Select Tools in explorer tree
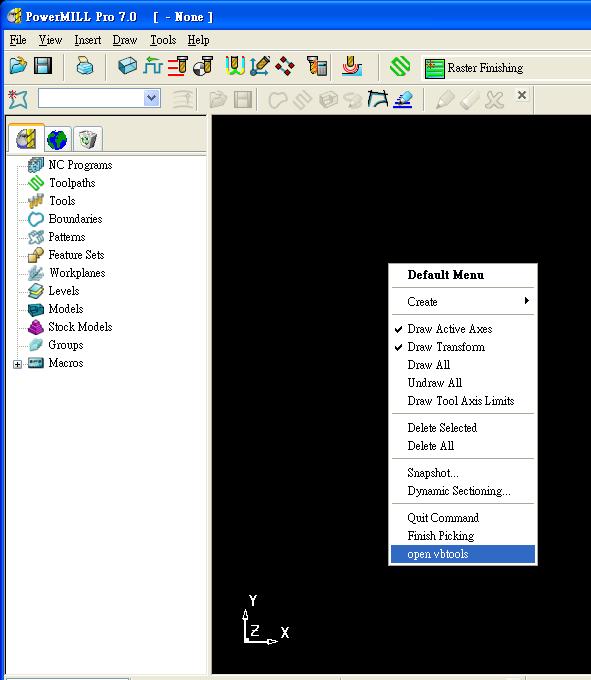The height and width of the screenshot is (680, 591). (x=62, y=201)
